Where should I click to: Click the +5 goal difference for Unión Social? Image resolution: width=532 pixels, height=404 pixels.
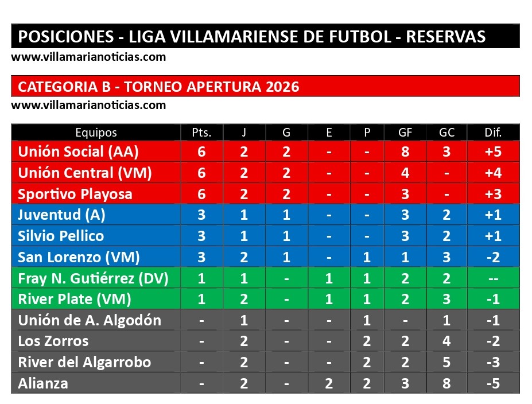pos(493,151)
